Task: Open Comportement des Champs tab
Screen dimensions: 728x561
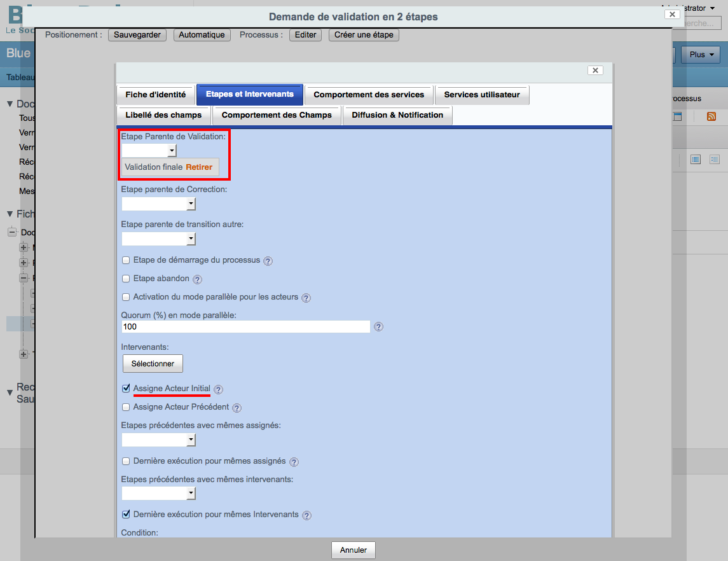Action: tap(277, 115)
